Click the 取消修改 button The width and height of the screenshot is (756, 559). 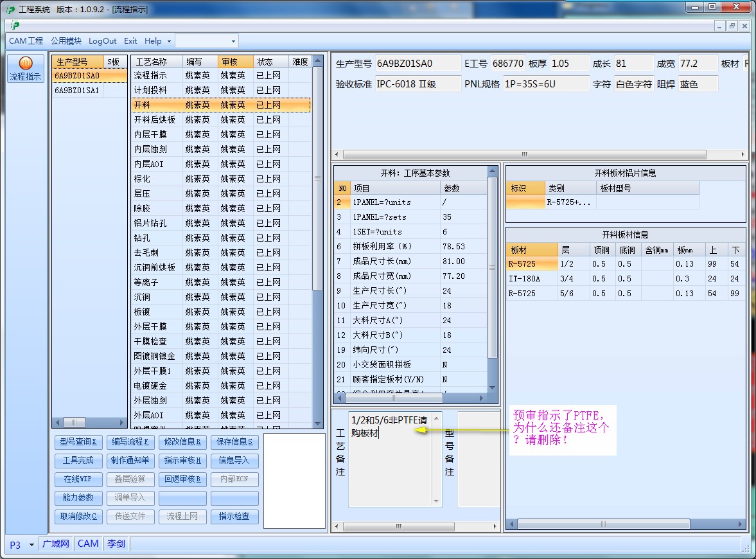tap(78, 517)
